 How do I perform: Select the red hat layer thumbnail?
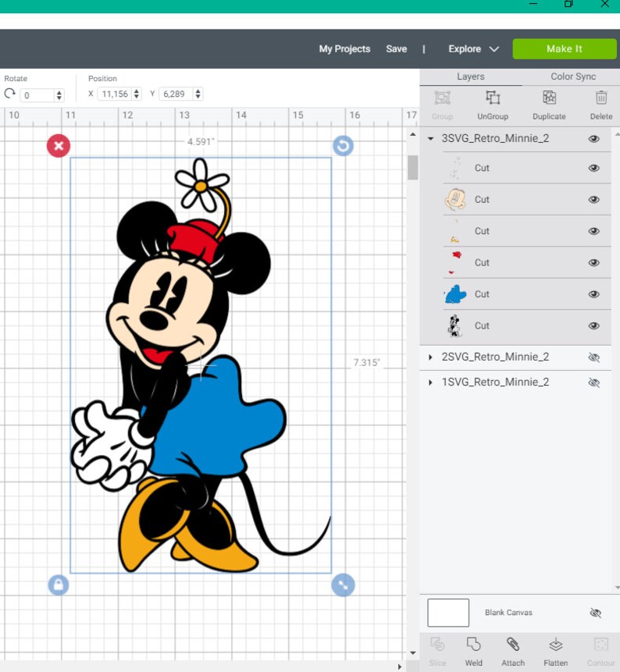(455, 263)
